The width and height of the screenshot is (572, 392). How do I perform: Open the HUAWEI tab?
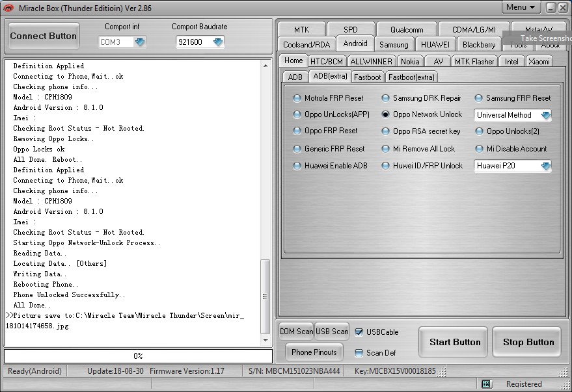point(435,44)
